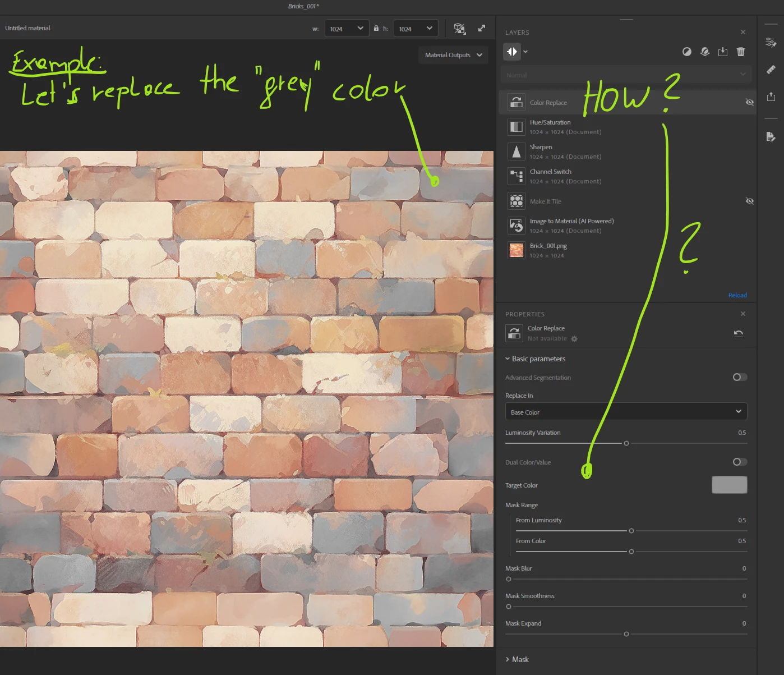Click the add filter layer icon in Layers

click(x=511, y=52)
